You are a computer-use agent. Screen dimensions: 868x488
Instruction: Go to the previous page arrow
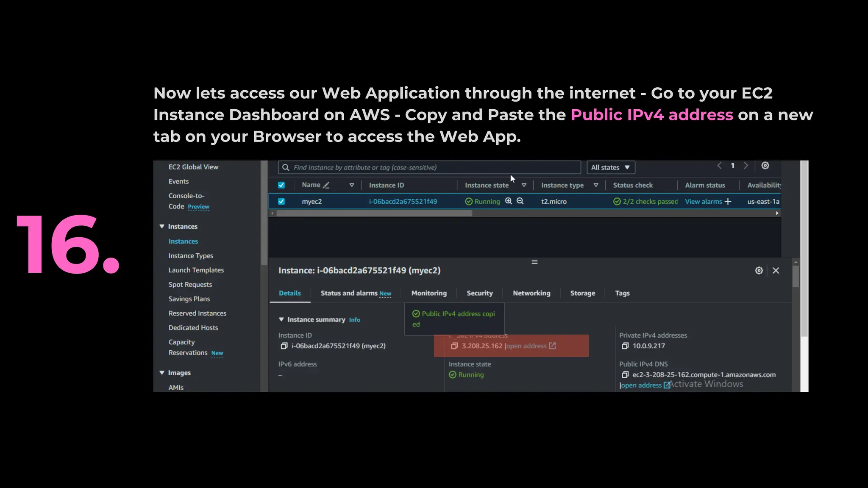(719, 166)
